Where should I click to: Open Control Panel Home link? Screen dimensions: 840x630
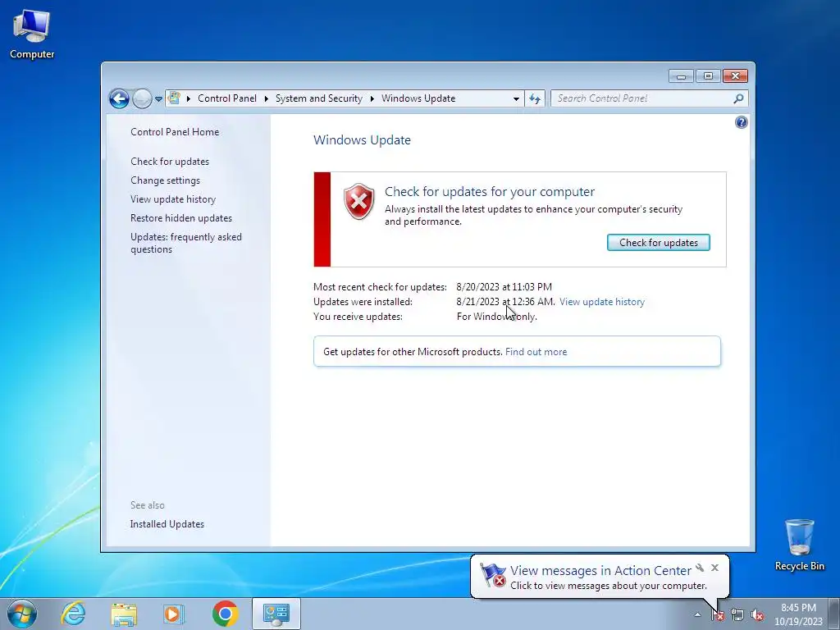[x=175, y=132]
